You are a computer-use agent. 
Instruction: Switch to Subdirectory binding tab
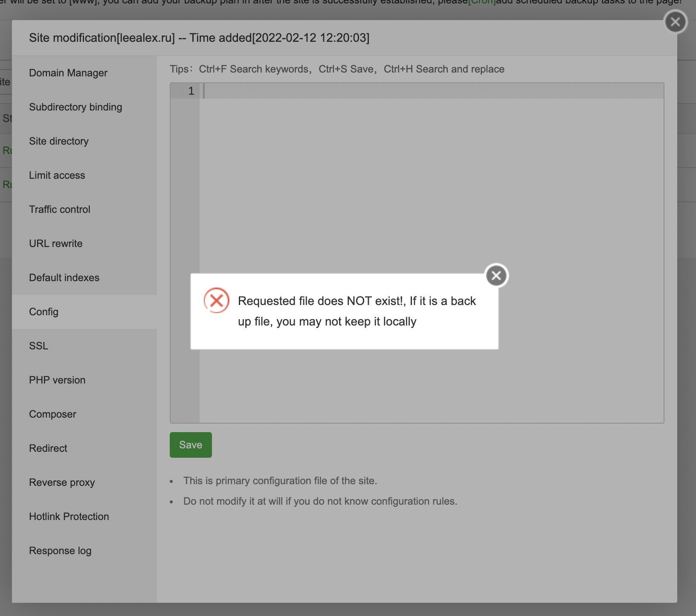pos(75,107)
